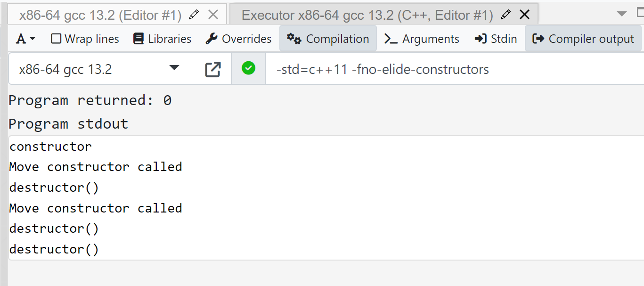Screen dimensions: 644x286
Task: Click pencil icon on Executor tab
Action: coord(505,15)
